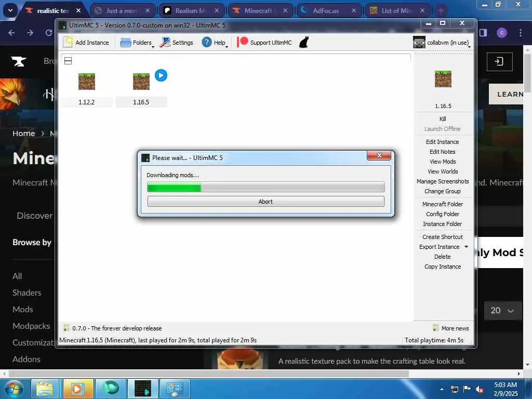
Task: Open View Worlds for the instance
Action: 443,171
